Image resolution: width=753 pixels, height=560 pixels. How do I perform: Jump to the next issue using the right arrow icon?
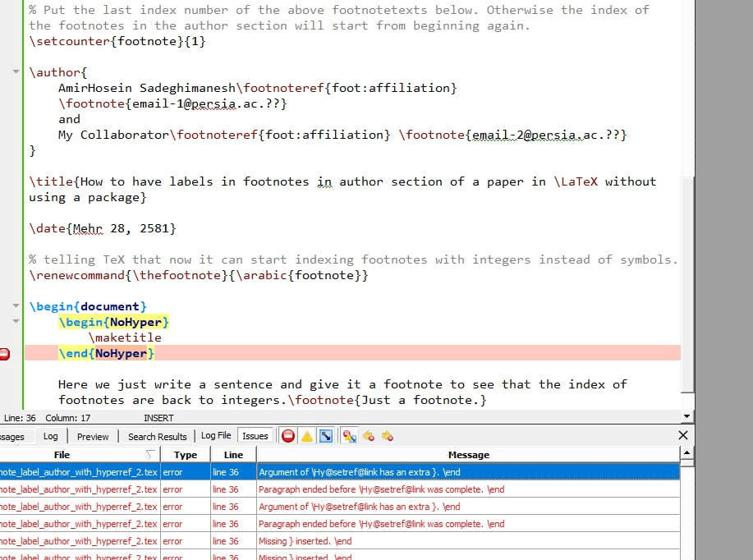(x=387, y=436)
